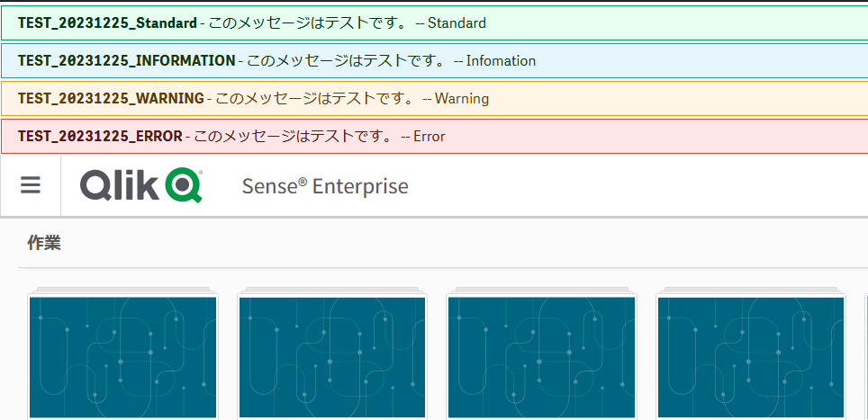This screenshot has height=420, width=868.
Task: Click the bold TEST_20231225_Standard title
Action: (x=107, y=23)
